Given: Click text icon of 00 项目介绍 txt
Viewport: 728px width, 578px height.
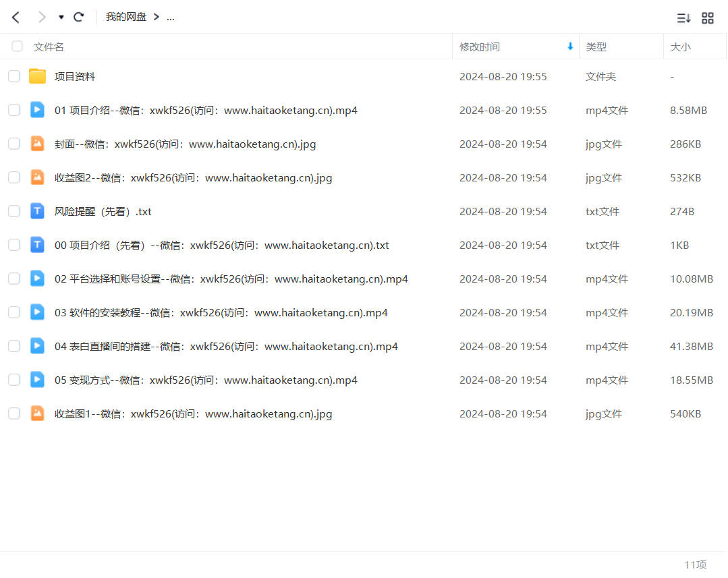Looking at the screenshot, I should pyautogui.click(x=37, y=245).
